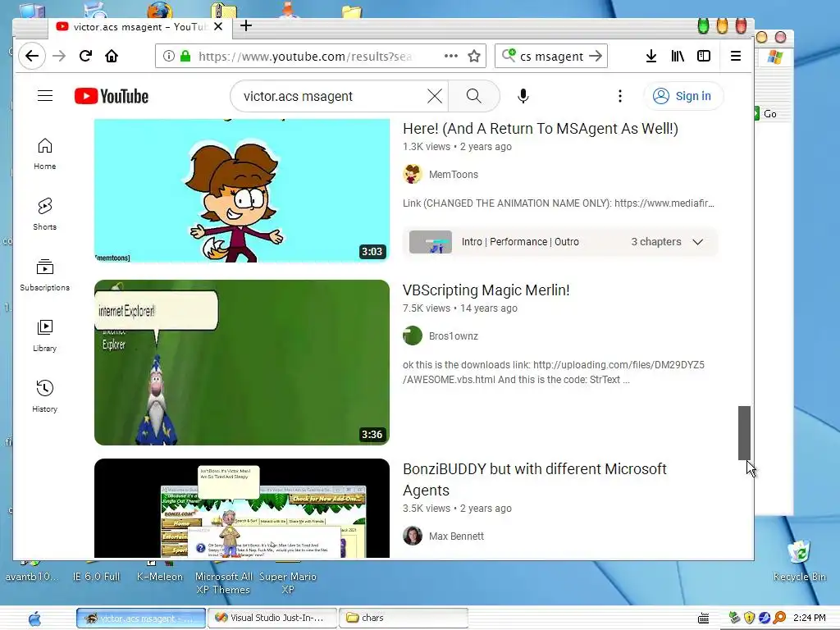Click the page vertical scrollbar thumb
Screen dimensions: 840x630
[x=744, y=433]
